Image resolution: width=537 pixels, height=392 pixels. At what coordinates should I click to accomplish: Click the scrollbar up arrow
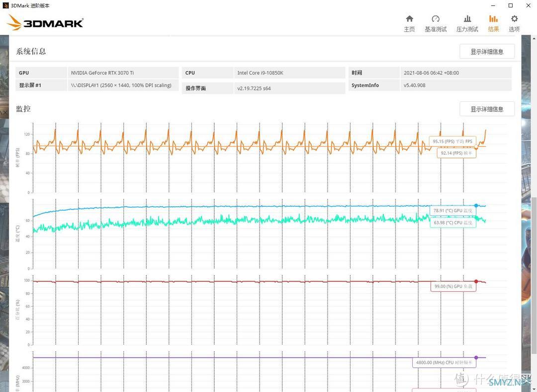[534, 38]
